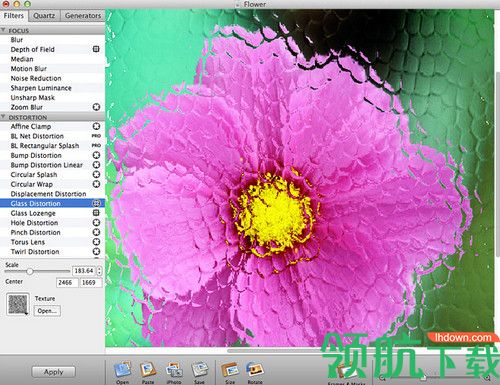The height and width of the screenshot is (385, 500).
Task: Click the round icon beside Pinch Distortion
Action: point(96,232)
